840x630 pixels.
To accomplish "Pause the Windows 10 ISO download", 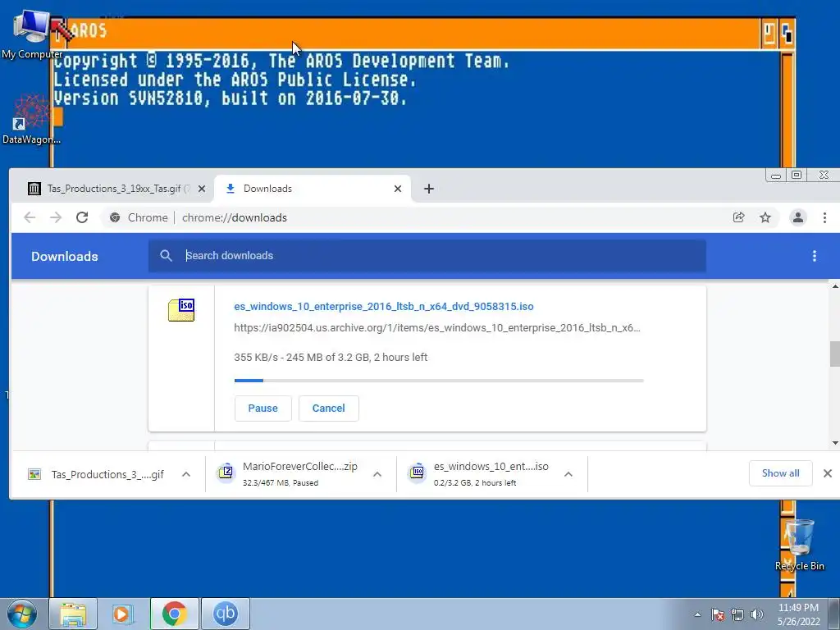I will [x=263, y=409].
